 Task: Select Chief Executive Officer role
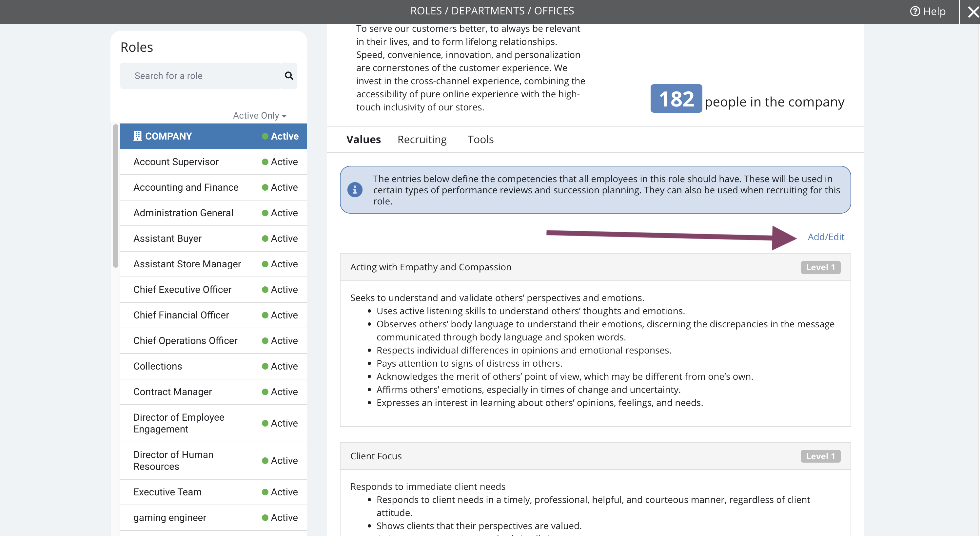click(213, 290)
